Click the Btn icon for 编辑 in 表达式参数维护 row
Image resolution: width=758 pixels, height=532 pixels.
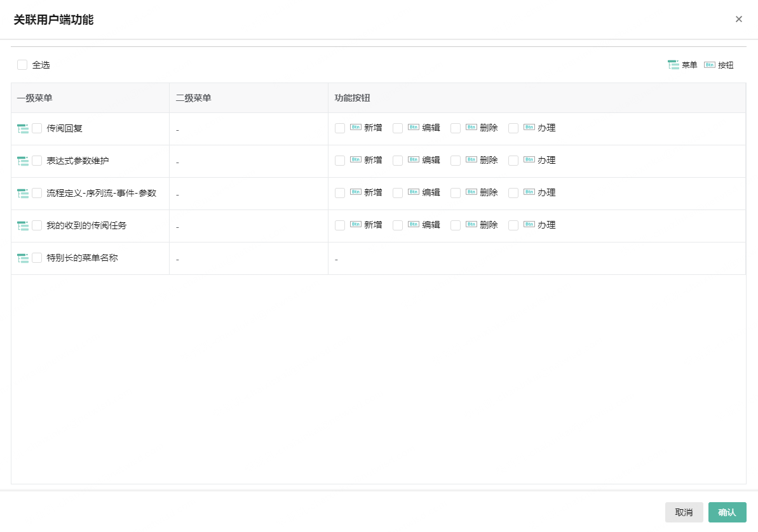coord(414,160)
